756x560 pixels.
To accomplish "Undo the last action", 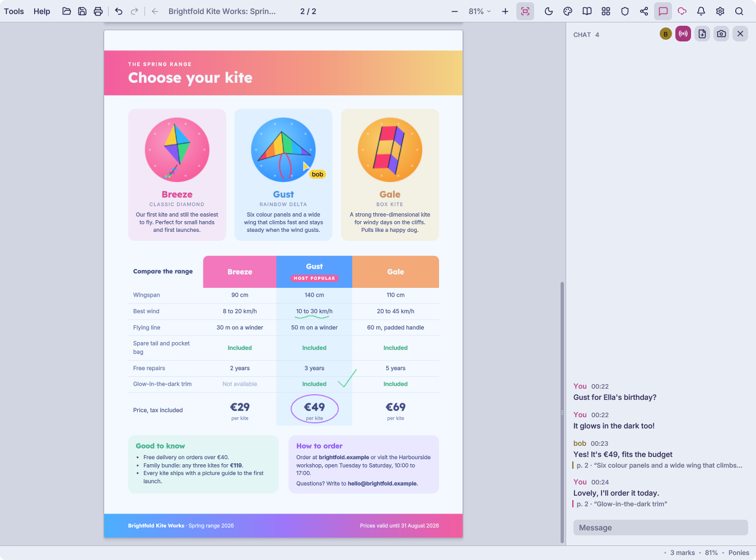I will pyautogui.click(x=119, y=11).
